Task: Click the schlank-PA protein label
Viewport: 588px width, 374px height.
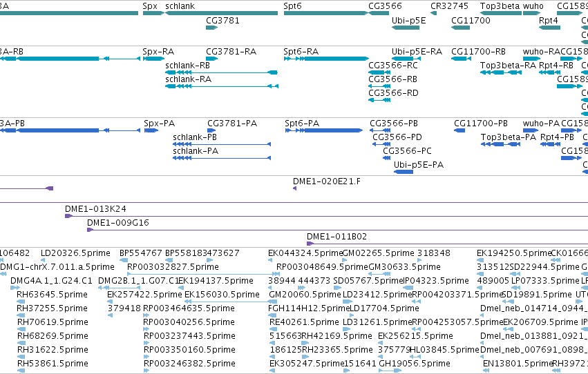Action: pyautogui.click(x=196, y=151)
